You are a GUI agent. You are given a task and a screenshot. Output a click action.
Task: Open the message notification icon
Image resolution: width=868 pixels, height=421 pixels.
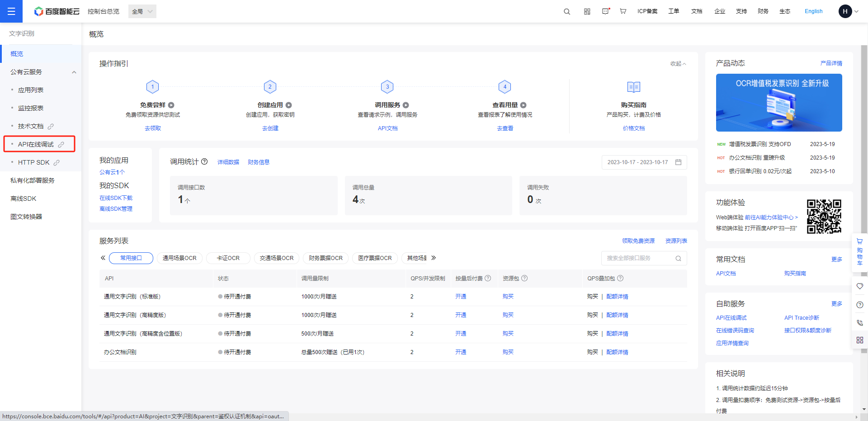point(606,11)
